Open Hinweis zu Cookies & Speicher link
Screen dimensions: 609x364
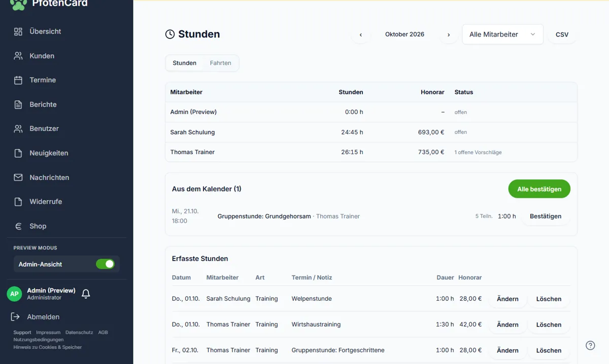pos(48,347)
